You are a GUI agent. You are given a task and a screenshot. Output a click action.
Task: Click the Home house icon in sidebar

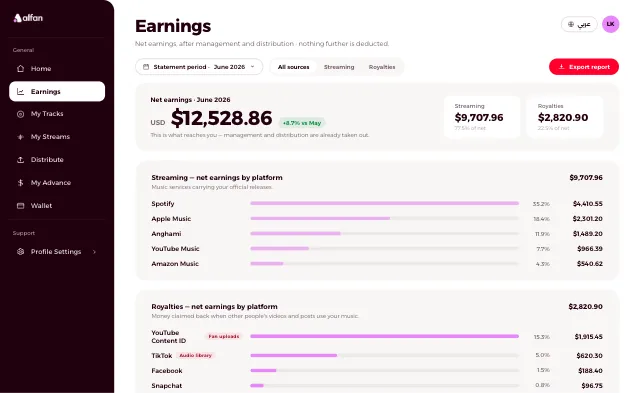(x=20, y=69)
